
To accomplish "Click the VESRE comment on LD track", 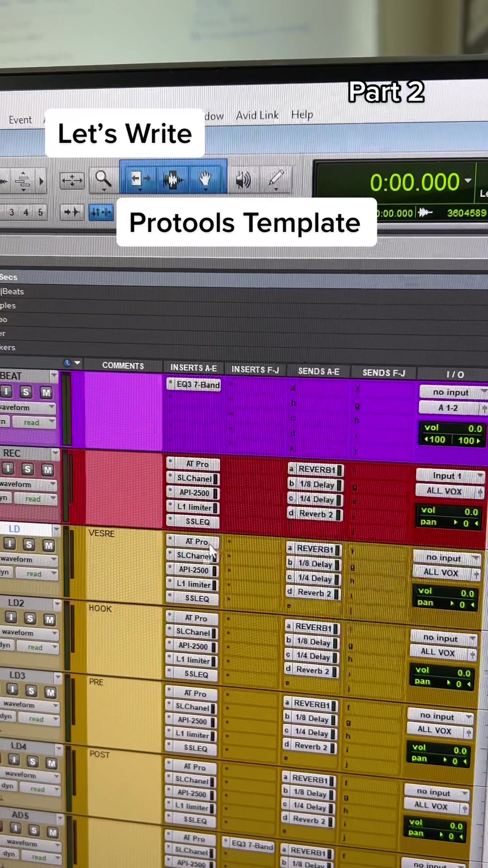I will [101, 533].
